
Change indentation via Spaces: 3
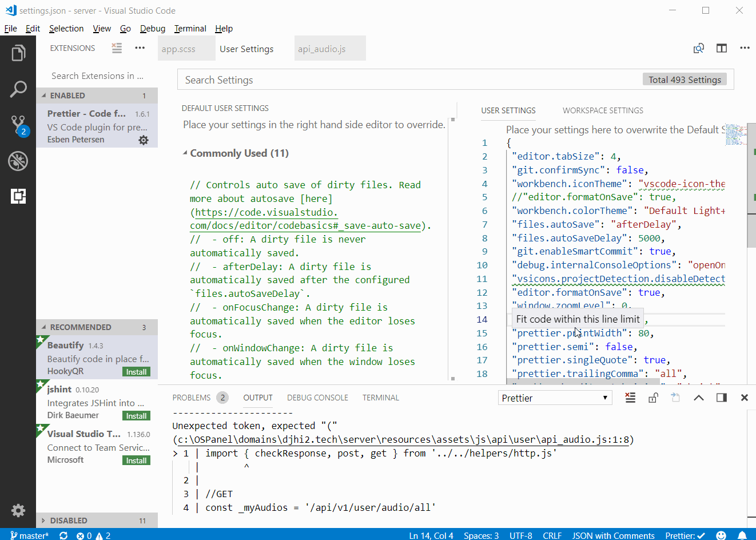[x=481, y=535]
